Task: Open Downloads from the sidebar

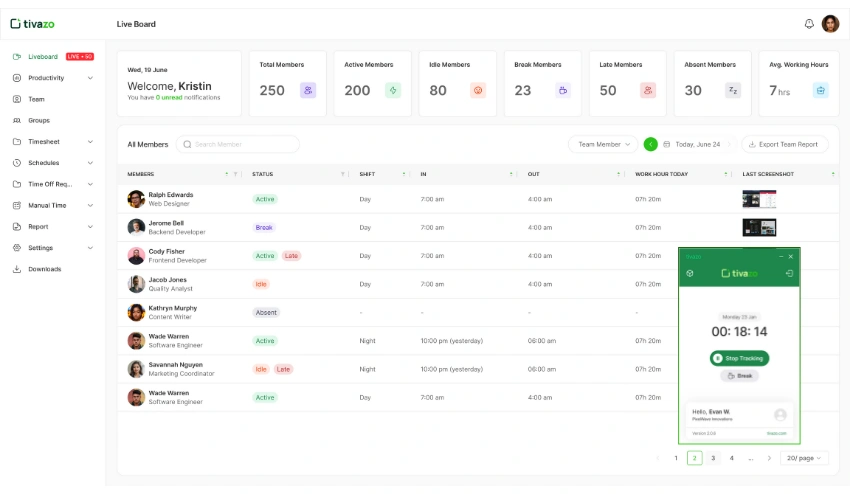Action: point(44,269)
